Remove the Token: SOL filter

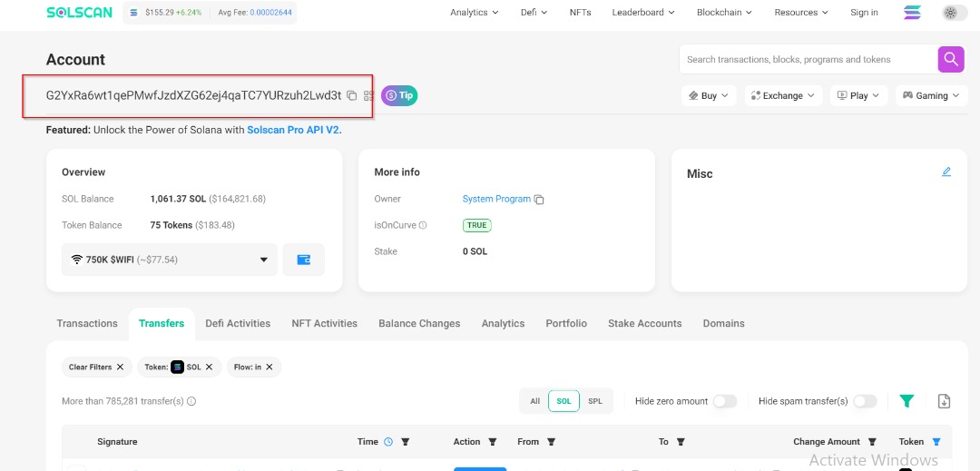tap(209, 368)
